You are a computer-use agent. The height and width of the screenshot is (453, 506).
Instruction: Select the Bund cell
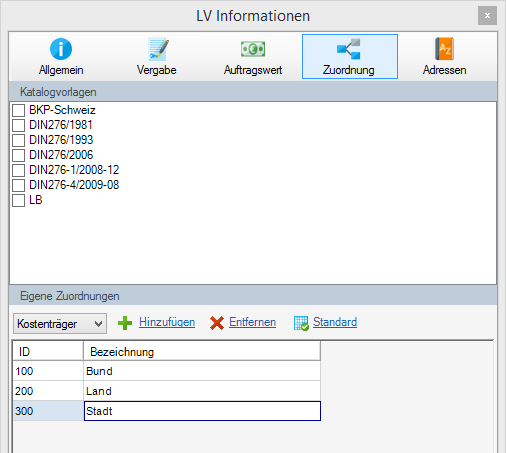tap(202, 371)
